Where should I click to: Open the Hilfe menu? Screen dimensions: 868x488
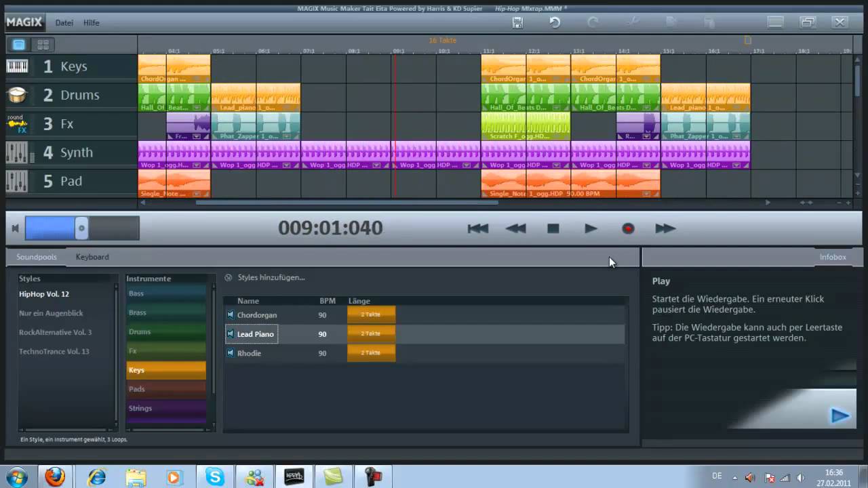click(x=92, y=23)
